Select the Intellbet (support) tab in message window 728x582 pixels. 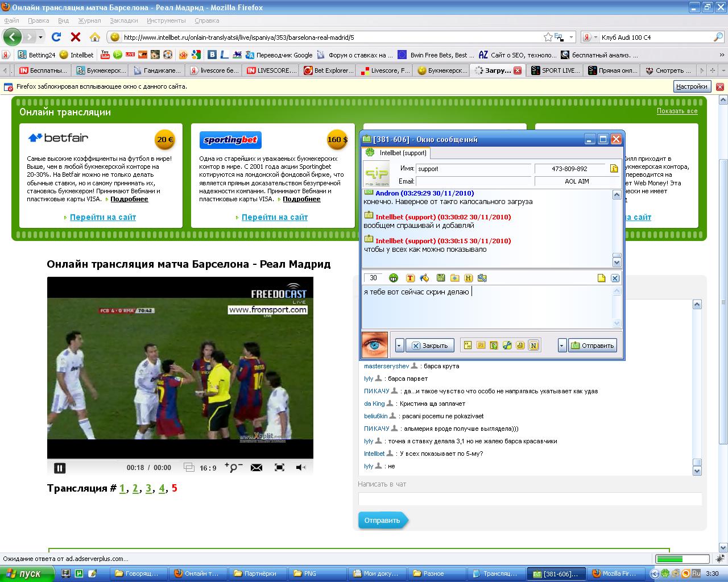click(x=396, y=153)
